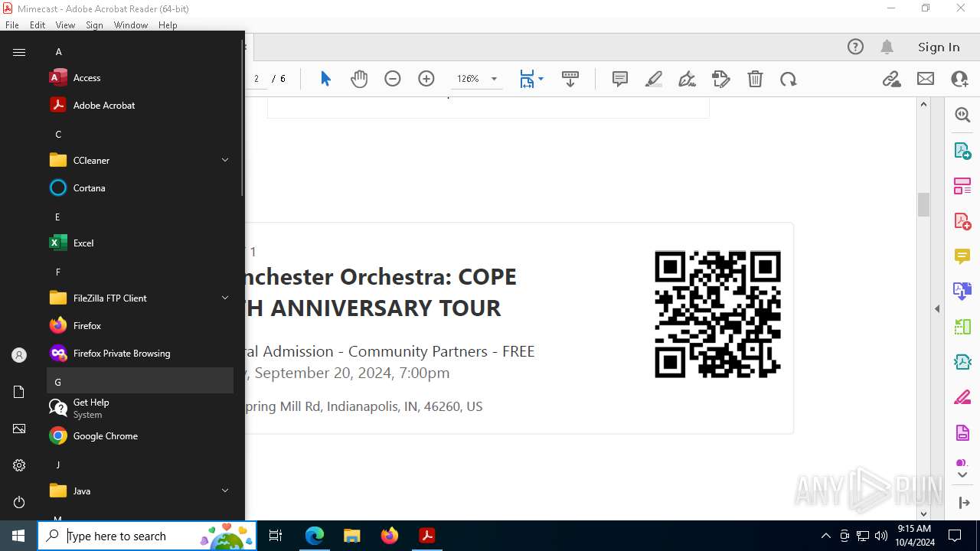Viewport: 980px width, 551px height.
Task: Open the Edit menu
Action: coord(38,25)
